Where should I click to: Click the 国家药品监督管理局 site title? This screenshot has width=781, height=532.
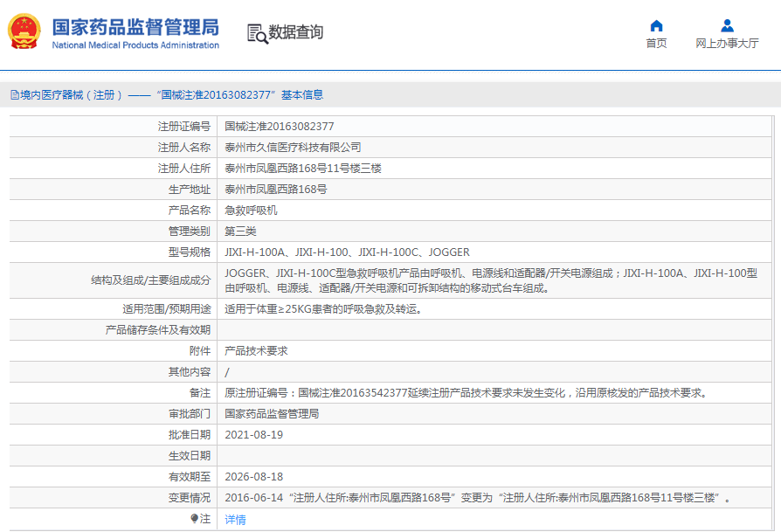click(135, 26)
